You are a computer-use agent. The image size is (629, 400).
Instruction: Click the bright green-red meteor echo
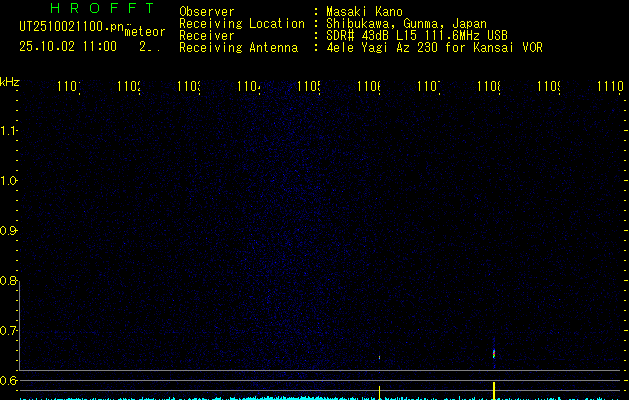(x=494, y=351)
